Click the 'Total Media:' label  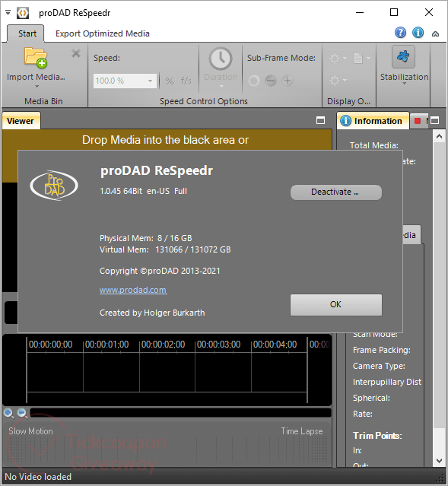point(374,145)
